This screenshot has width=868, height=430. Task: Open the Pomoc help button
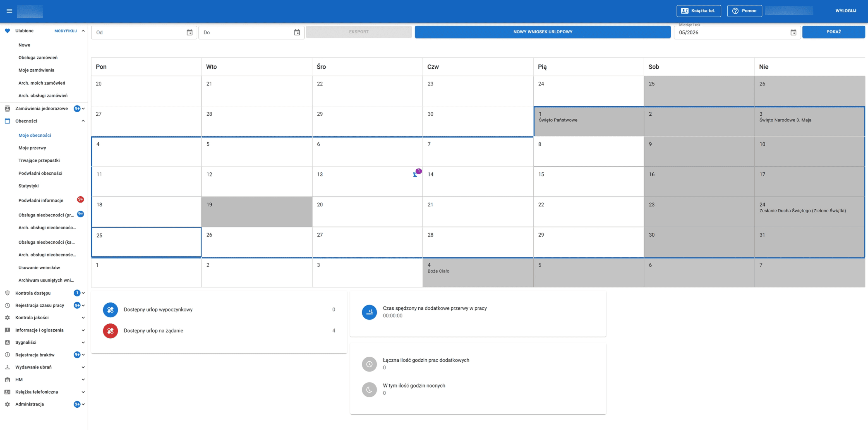[x=744, y=11]
